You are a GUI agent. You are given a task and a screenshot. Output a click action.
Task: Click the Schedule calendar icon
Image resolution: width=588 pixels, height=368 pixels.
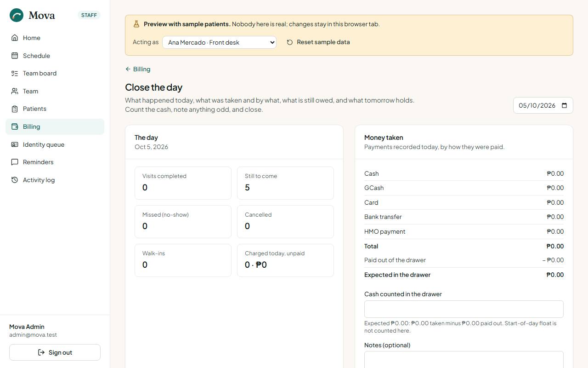pos(15,56)
